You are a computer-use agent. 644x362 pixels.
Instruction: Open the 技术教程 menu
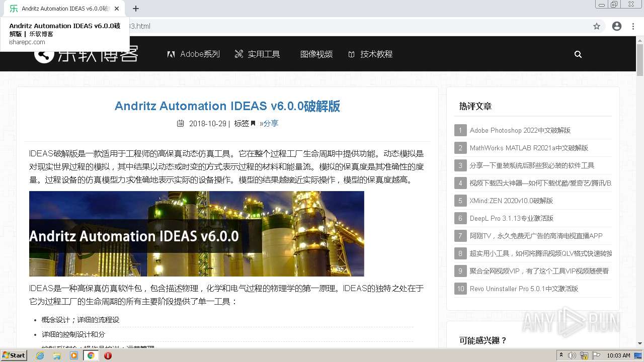click(x=376, y=54)
